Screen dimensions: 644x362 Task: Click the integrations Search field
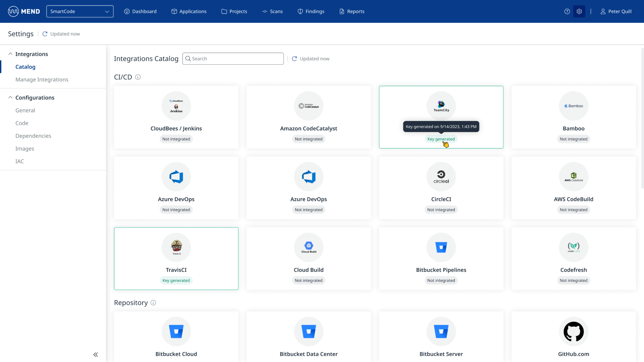(x=233, y=59)
